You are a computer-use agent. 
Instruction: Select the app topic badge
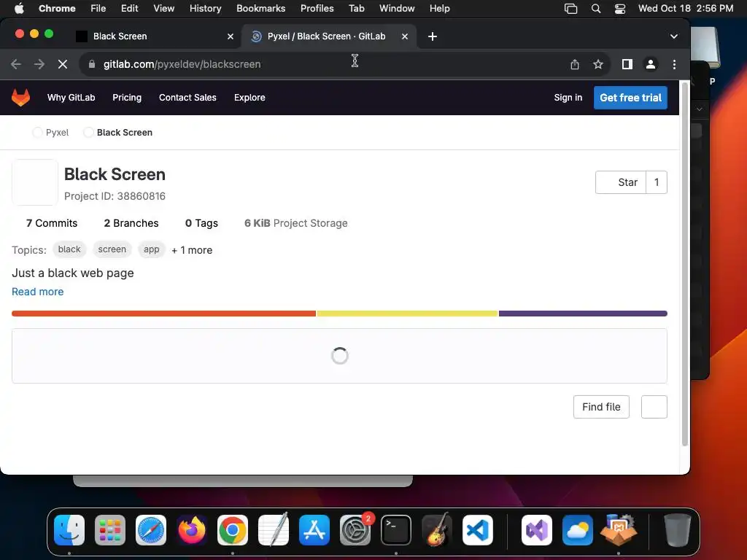[152, 249]
